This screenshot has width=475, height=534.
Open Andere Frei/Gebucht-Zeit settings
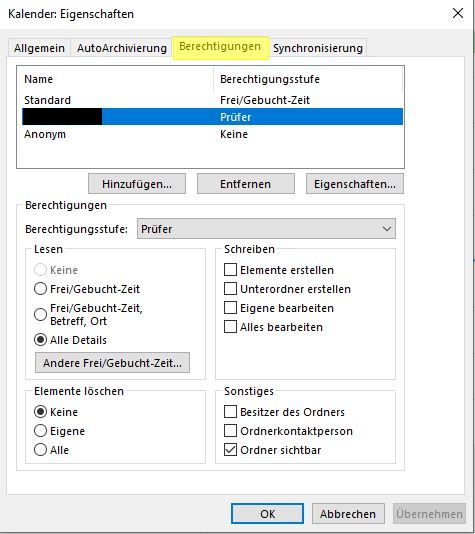coord(112,363)
